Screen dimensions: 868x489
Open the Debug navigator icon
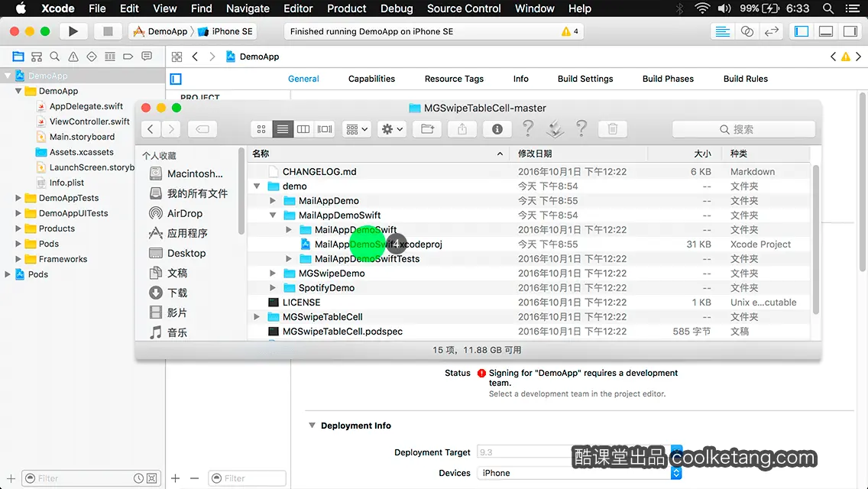(x=110, y=57)
